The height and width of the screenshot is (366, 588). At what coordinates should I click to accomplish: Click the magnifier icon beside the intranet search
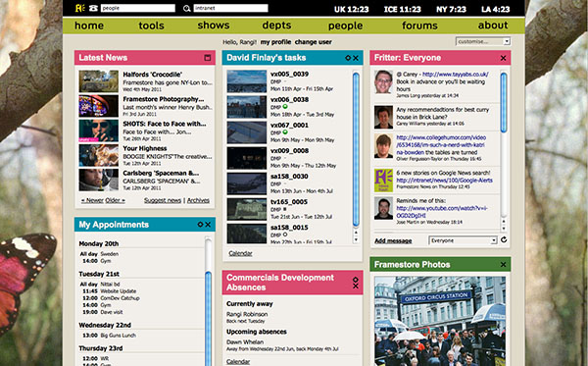coord(187,8)
